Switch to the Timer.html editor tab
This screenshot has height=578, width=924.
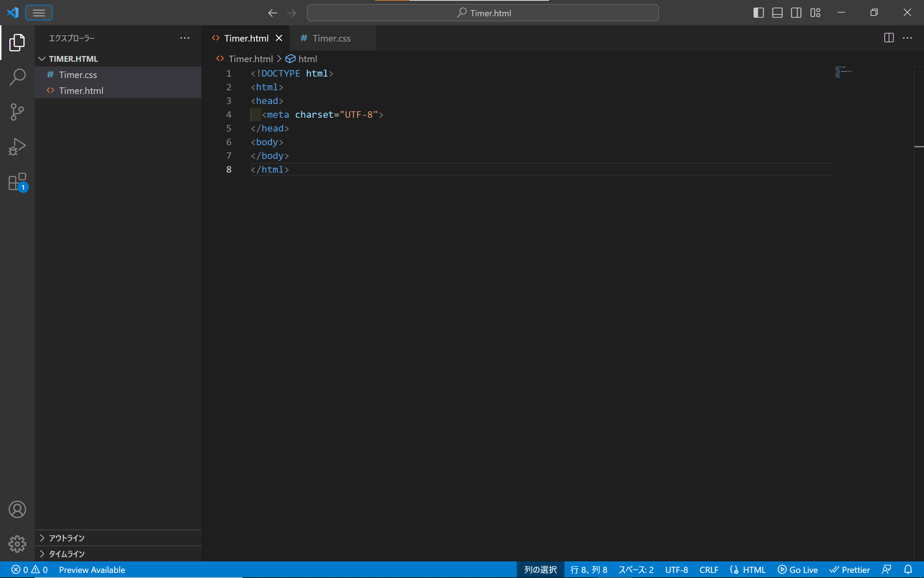pos(246,38)
